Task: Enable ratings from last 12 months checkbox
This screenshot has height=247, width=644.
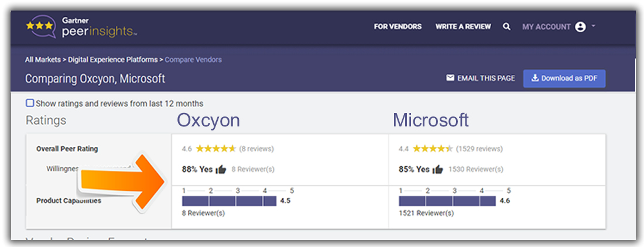Action: click(30, 102)
